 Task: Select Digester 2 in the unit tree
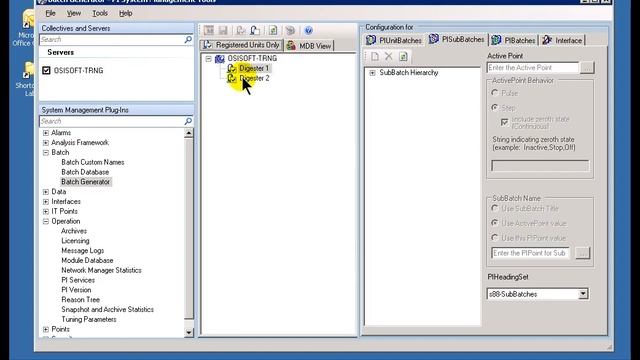[254, 78]
